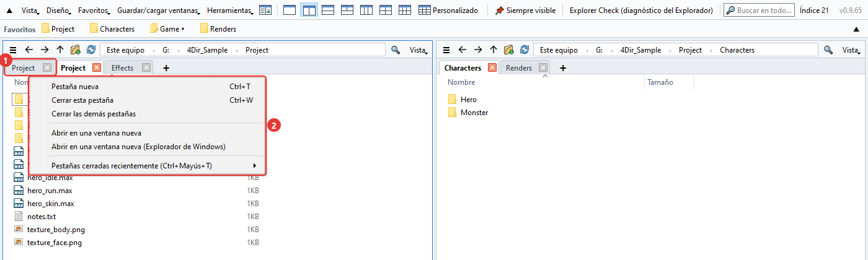
Task: Refresh the left pane
Action: 91,50
